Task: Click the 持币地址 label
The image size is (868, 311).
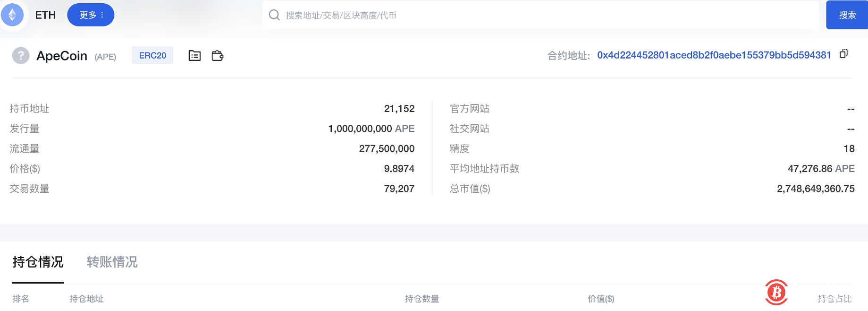Action: [29, 109]
